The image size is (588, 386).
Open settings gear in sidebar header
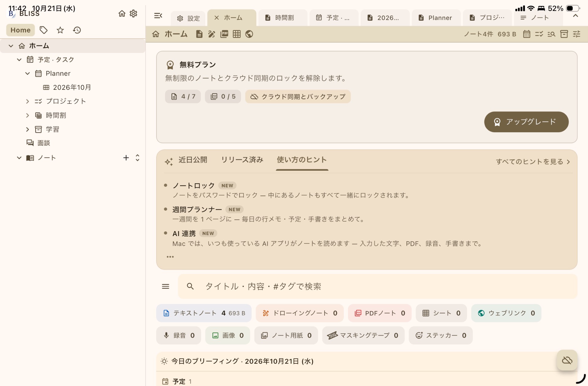[133, 13]
